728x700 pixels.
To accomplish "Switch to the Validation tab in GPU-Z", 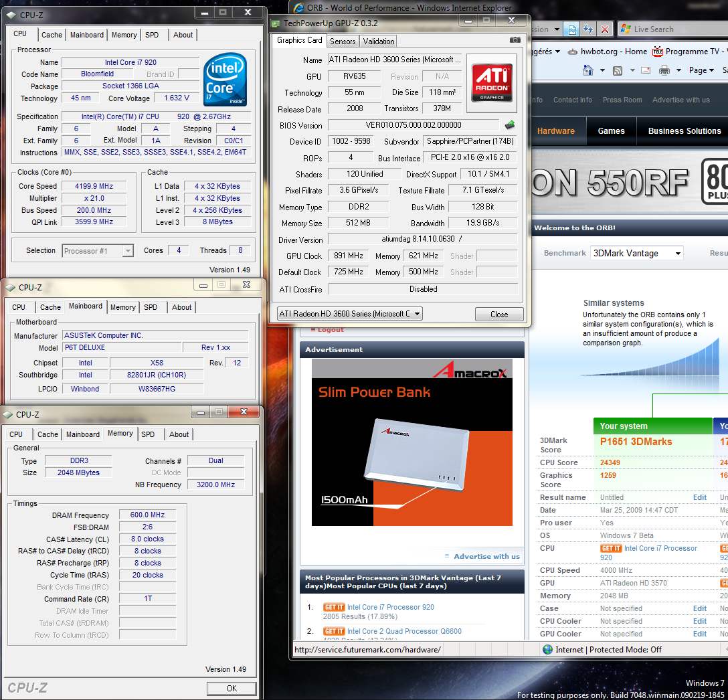I will [x=379, y=41].
